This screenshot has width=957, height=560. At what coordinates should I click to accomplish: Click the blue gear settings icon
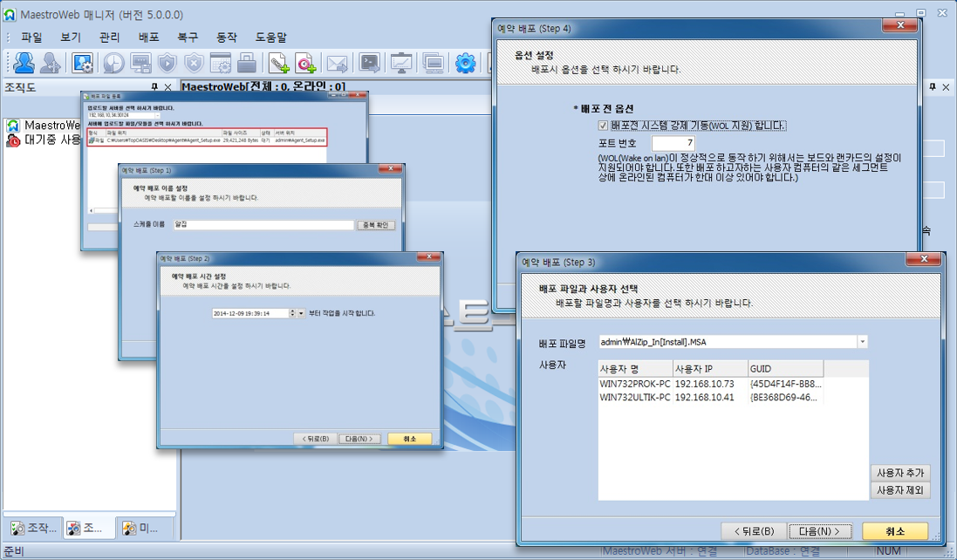tap(466, 63)
